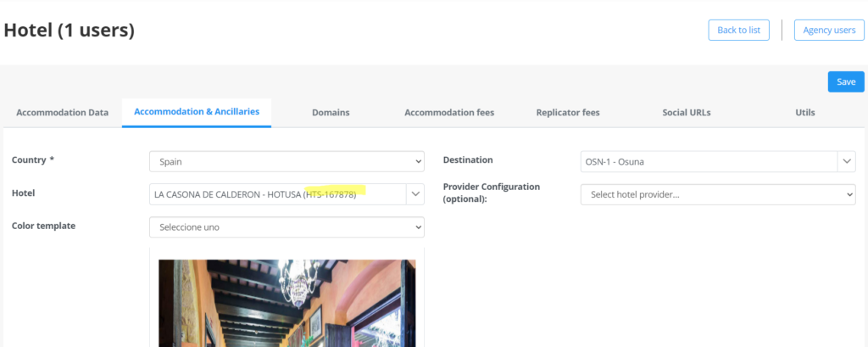Click the hotel interior photo preview

287,303
